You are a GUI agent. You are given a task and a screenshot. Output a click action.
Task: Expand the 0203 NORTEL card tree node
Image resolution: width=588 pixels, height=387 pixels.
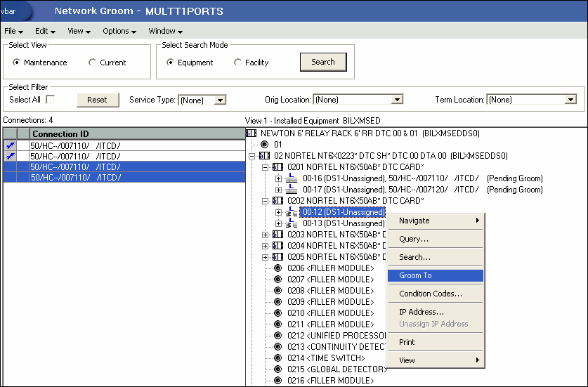(x=265, y=235)
